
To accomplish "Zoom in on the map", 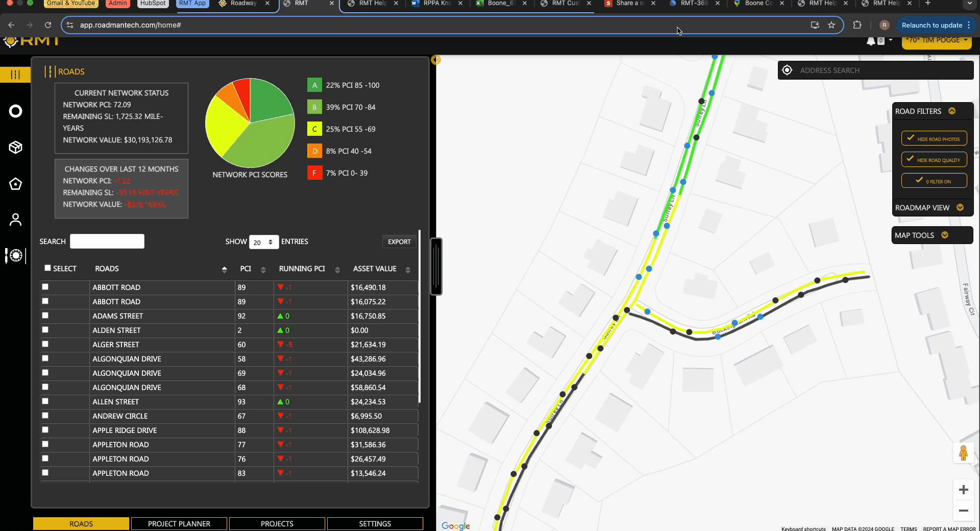I will tap(963, 490).
